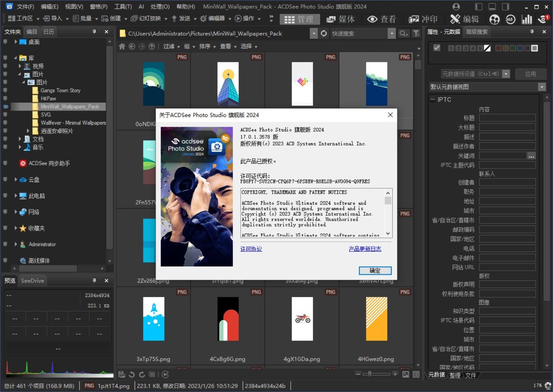Open the 元数据预设值 dropdown
The width and height of the screenshot is (553, 392).
(x=506, y=74)
